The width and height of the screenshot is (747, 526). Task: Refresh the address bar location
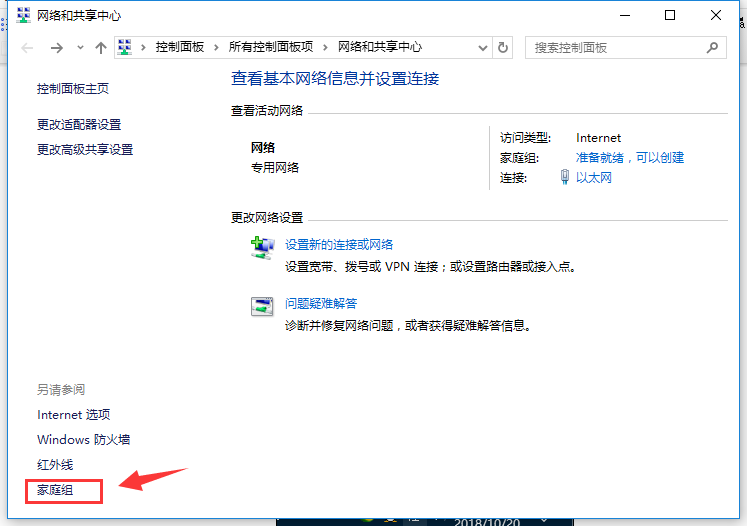tap(503, 47)
